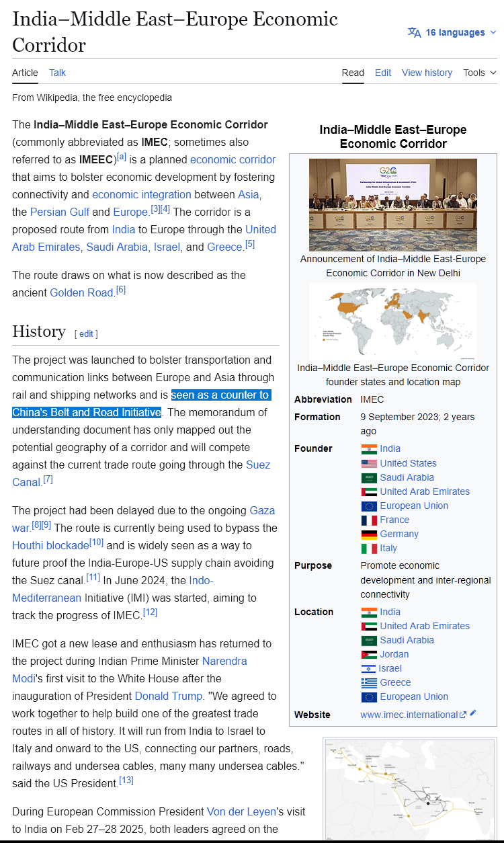This screenshot has width=504, height=843.
Task: Click the Wikidata edit pencil icon
Action: (473, 713)
